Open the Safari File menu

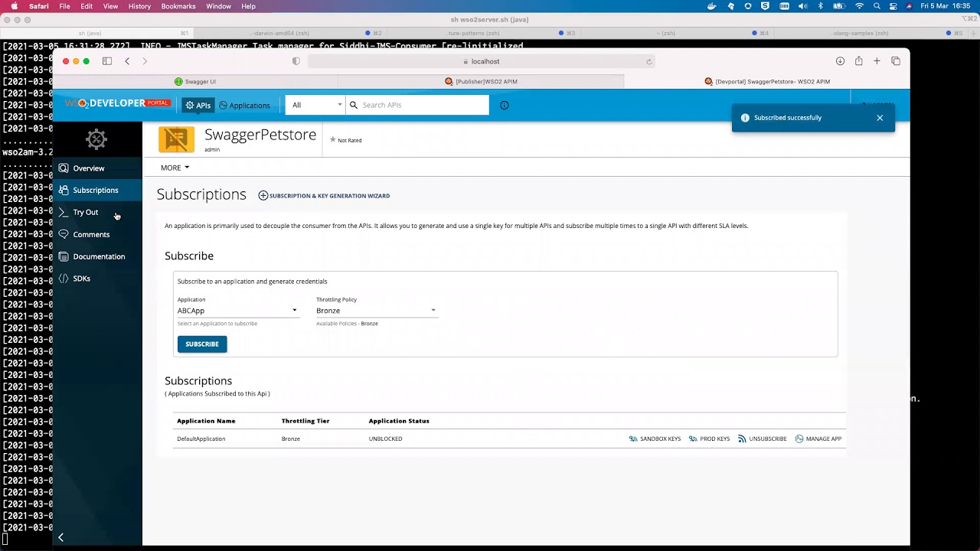(65, 6)
